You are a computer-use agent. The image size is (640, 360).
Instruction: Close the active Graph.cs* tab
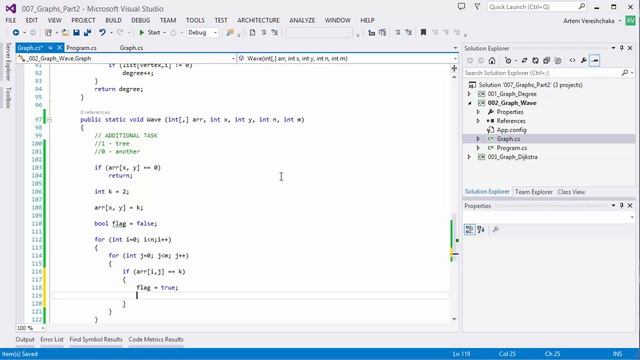point(59,48)
